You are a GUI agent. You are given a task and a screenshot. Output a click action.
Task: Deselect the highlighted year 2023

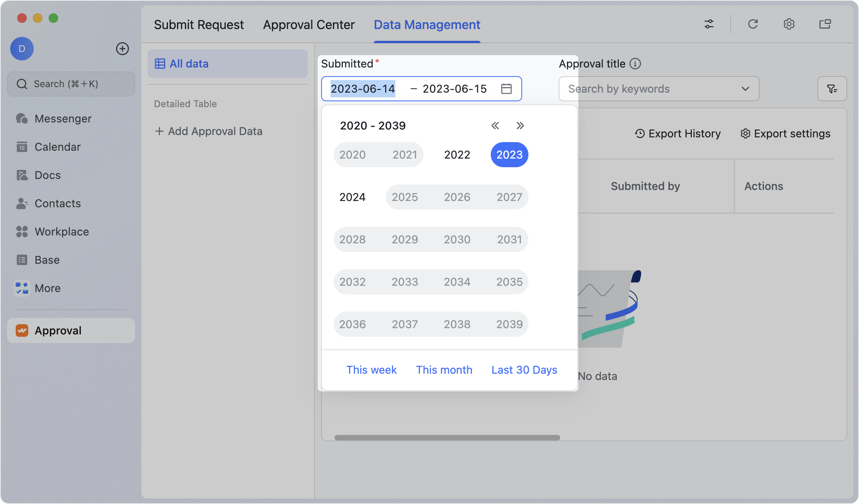(509, 155)
